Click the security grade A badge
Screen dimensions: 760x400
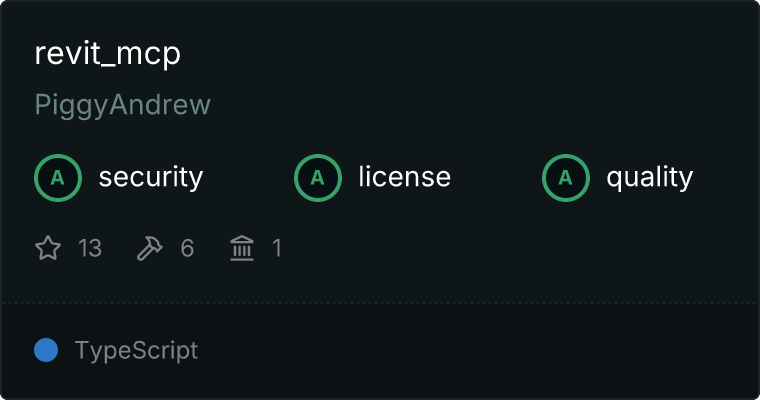point(58,178)
